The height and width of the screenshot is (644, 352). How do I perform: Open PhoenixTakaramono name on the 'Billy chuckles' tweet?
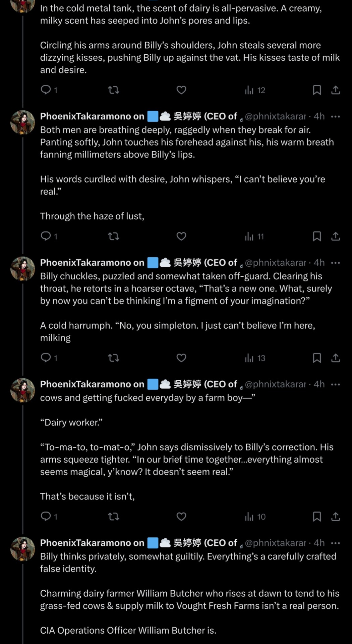(x=92, y=263)
